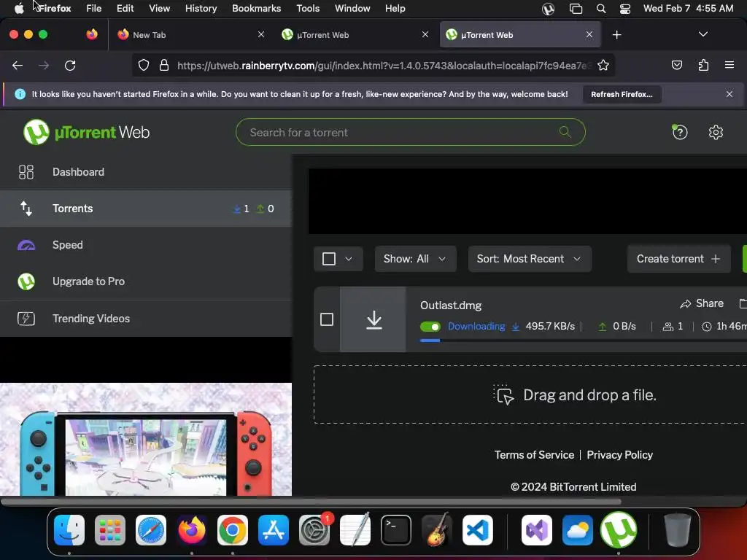The width and height of the screenshot is (747, 560).
Task: Focus the Search for a torrent field
Action: (x=410, y=132)
